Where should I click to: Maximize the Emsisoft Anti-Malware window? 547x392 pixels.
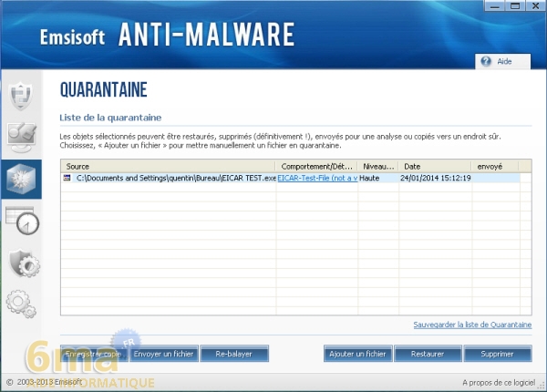[515, 6]
